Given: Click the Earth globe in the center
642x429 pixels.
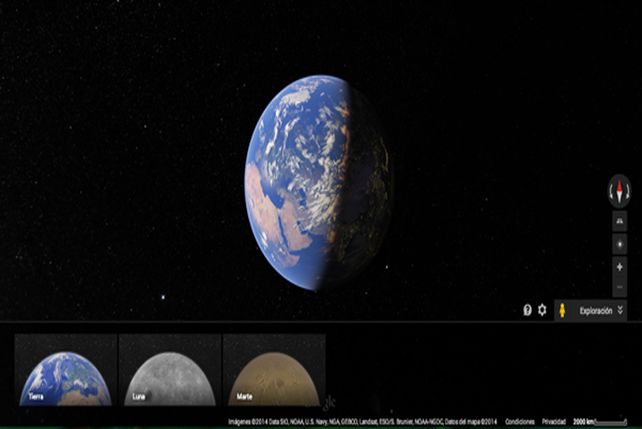Looking at the screenshot, I should tap(318, 182).
